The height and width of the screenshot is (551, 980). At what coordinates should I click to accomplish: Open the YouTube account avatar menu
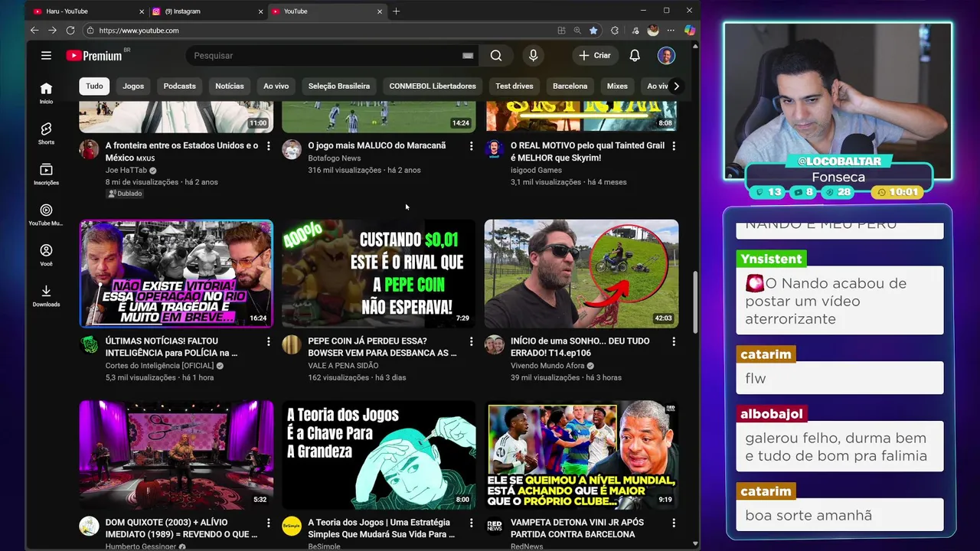point(666,55)
